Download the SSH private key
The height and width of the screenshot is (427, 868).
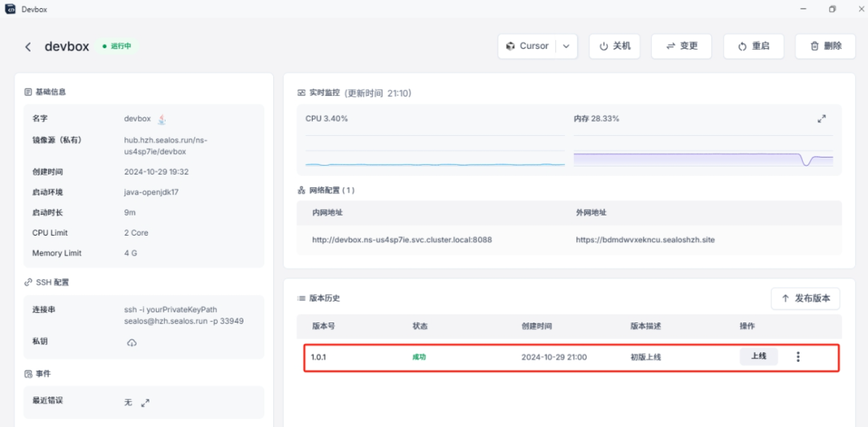132,342
